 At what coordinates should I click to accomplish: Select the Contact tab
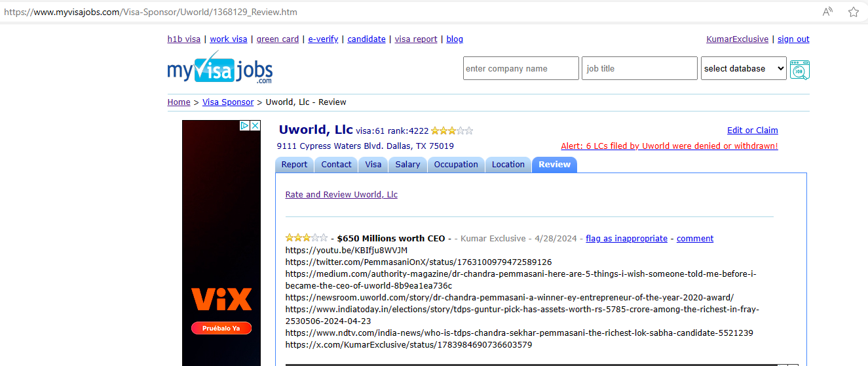(337, 165)
